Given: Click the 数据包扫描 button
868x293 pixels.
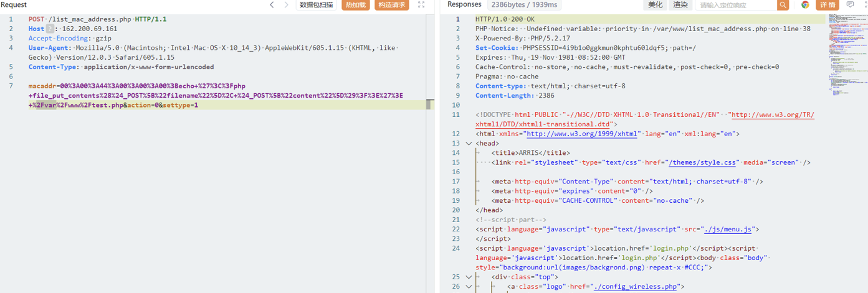Looking at the screenshot, I should 317,5.
